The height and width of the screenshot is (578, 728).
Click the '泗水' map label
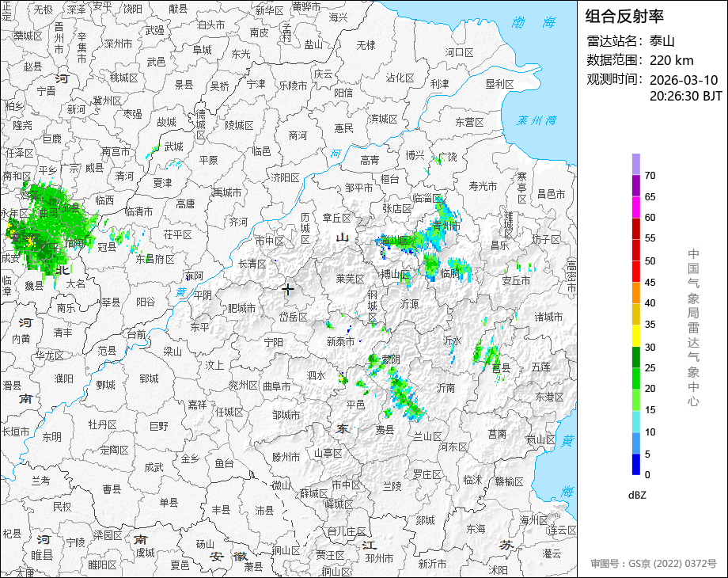(x=317, y=375)
